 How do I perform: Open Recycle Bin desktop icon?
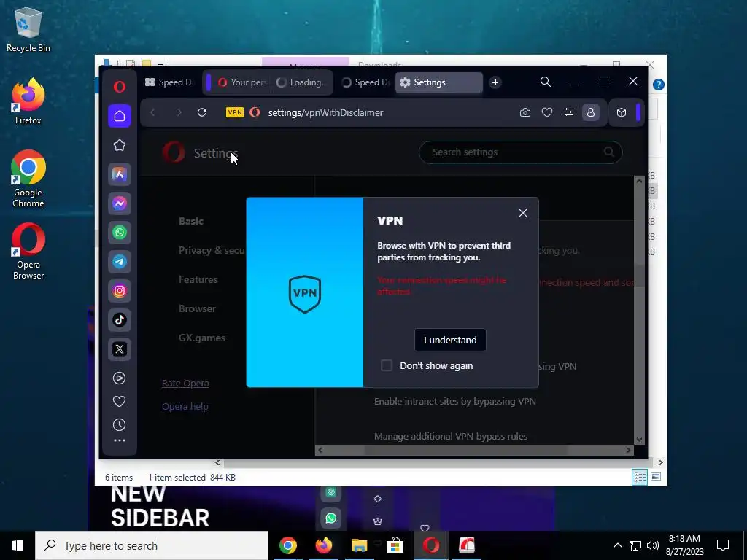pyautogui.click(x=28, y=29)
